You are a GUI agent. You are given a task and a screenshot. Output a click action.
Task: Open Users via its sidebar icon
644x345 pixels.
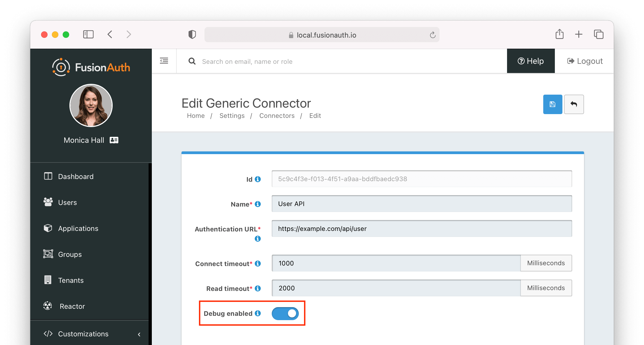[48, 202]
